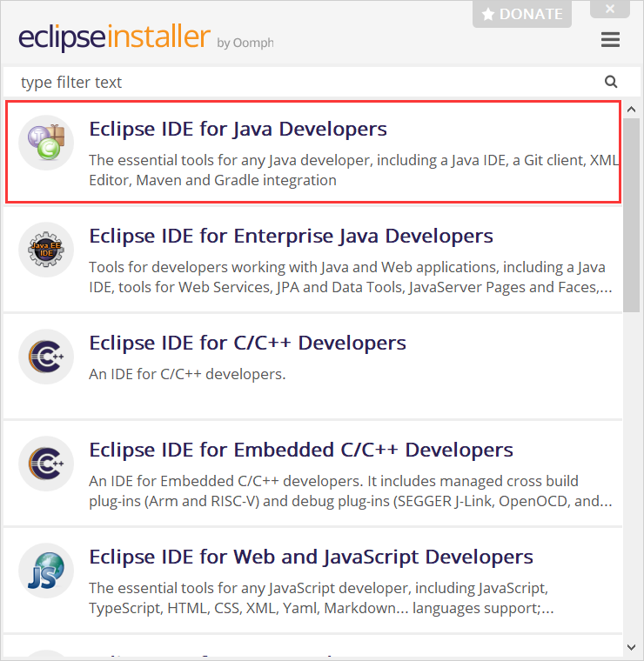The height and width of the screenshot is (661, 644).
Task: Open the hamburger menu
Action: tap(610, 40)
